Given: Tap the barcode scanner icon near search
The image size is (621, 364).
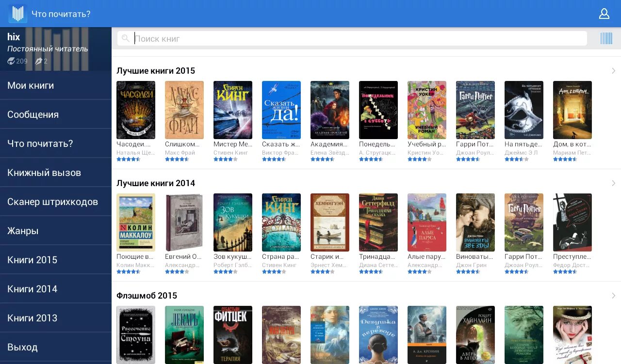Looking at the screenshot, I should point(606,38).
